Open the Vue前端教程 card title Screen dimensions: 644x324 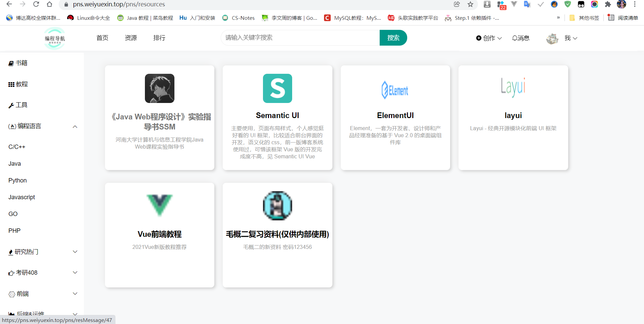(159, 234)
